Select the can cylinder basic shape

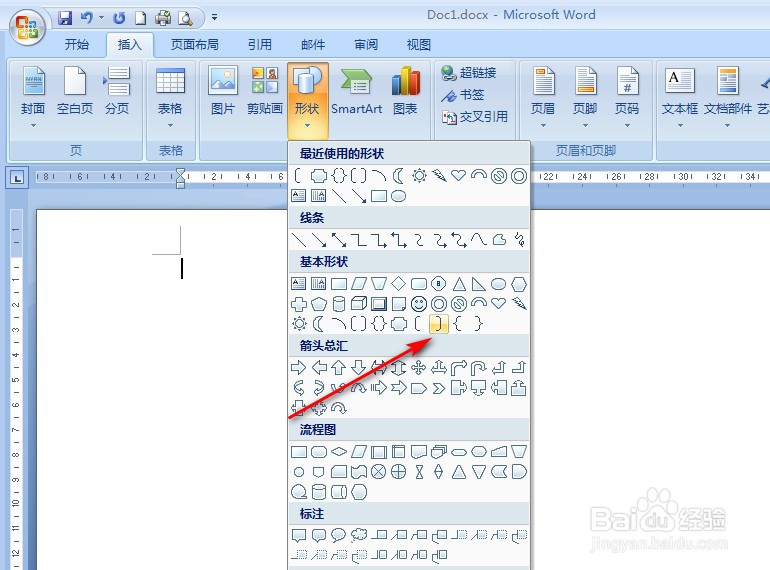pos(339,304)
